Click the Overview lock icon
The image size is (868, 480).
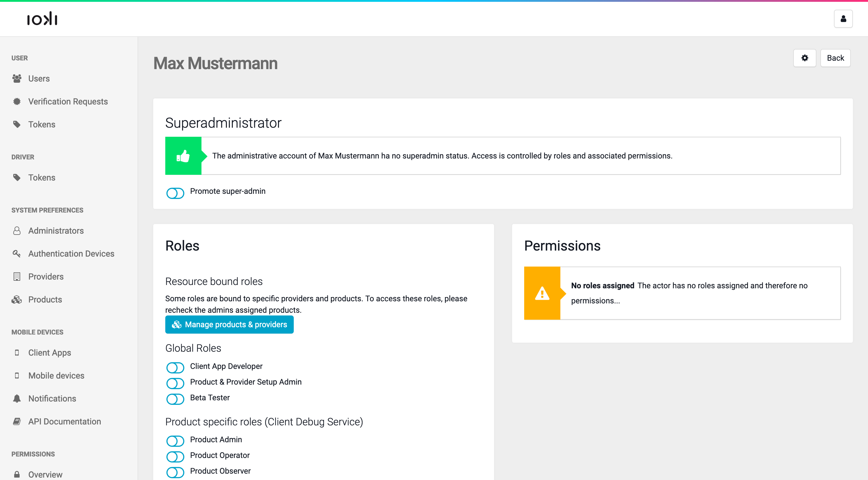17,475
